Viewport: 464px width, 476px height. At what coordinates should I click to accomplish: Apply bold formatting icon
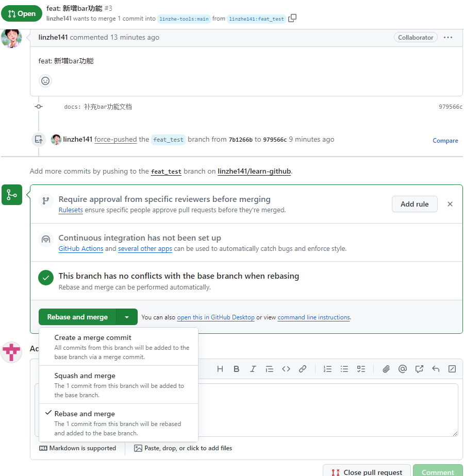click(x=237, y=369)
